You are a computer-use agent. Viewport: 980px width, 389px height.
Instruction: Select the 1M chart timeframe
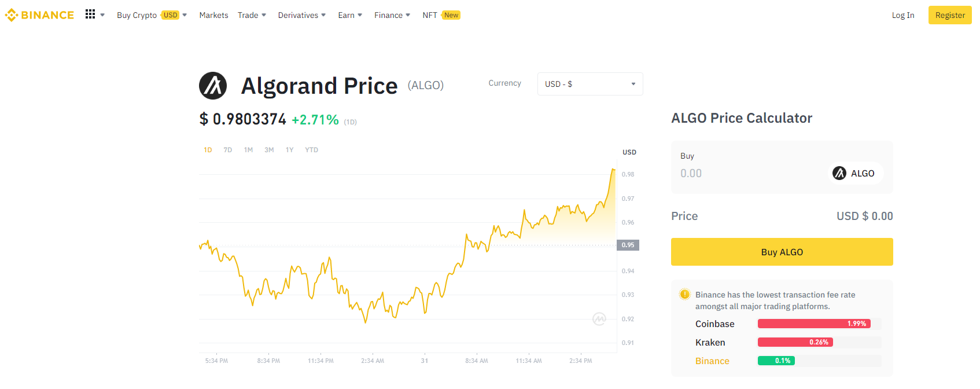coord(248,150)
